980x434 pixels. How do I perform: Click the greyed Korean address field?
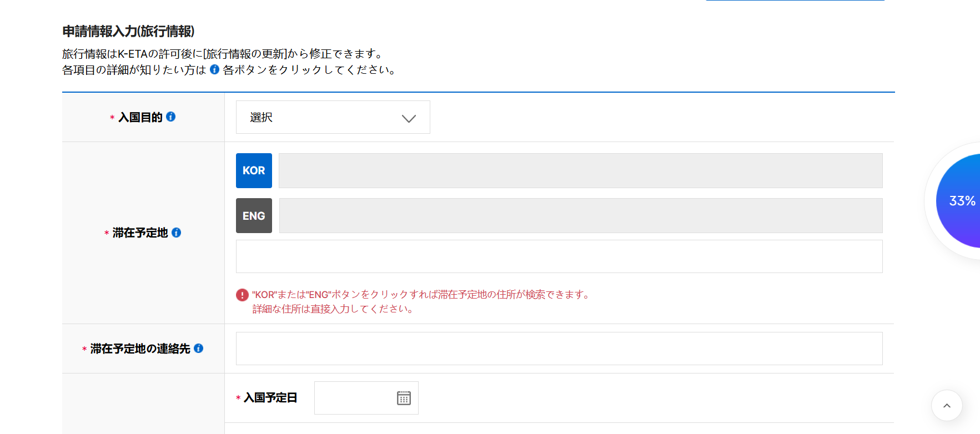click(580, 170)
